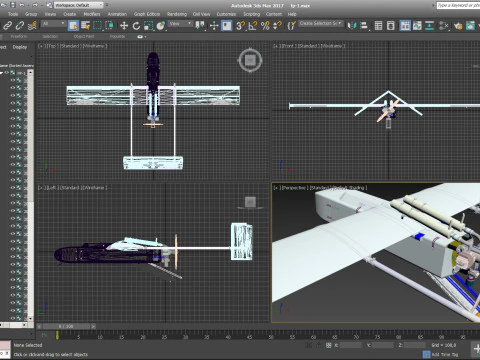Select the Select and Rotate tool
Viewport: 480px width, 360px height.
click(x=136, y=26)
